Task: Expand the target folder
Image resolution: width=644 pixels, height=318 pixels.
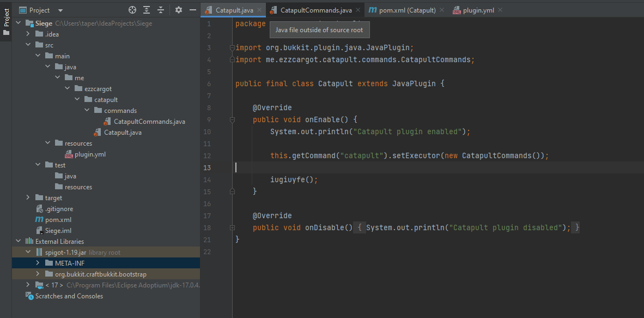Action: click(28, 198)
